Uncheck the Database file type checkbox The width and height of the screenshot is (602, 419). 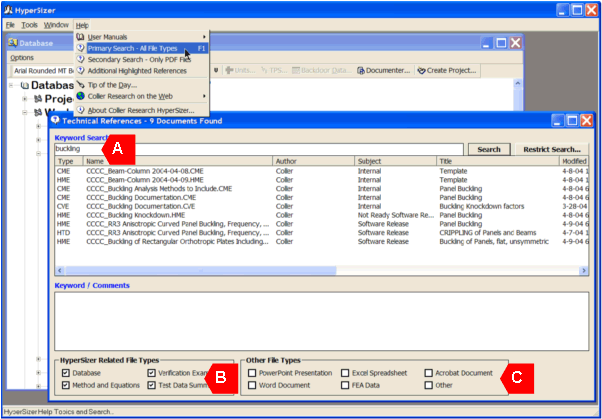[66, 373]
